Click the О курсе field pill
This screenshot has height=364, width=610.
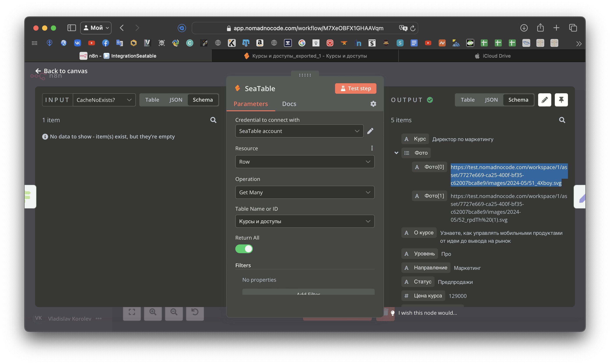(419, 233)
